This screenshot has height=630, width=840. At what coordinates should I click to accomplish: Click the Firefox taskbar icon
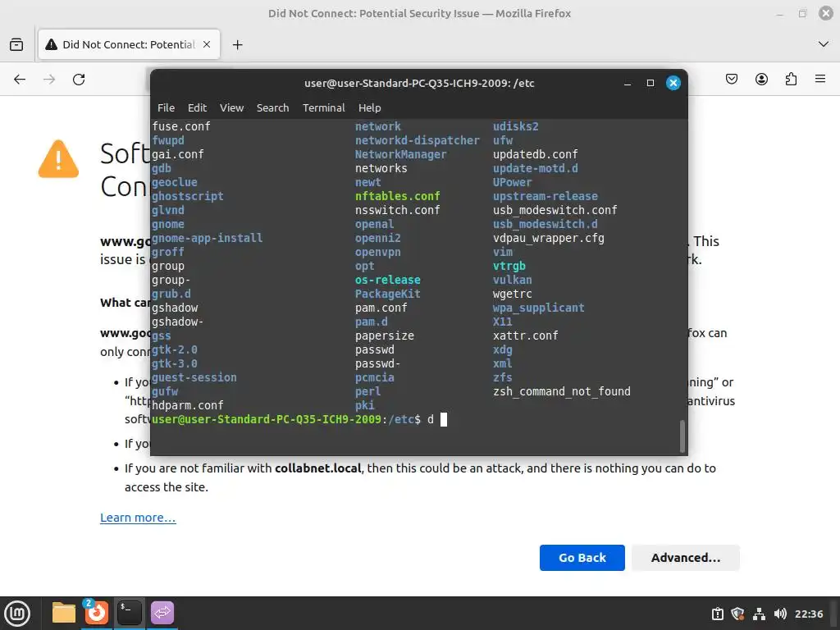pyautogui.click(x=97, y=613)
